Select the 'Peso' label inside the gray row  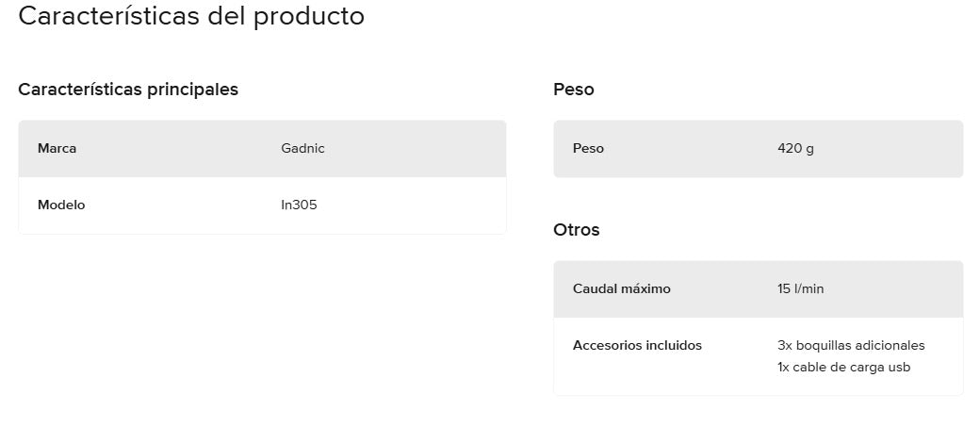[588, 149]
